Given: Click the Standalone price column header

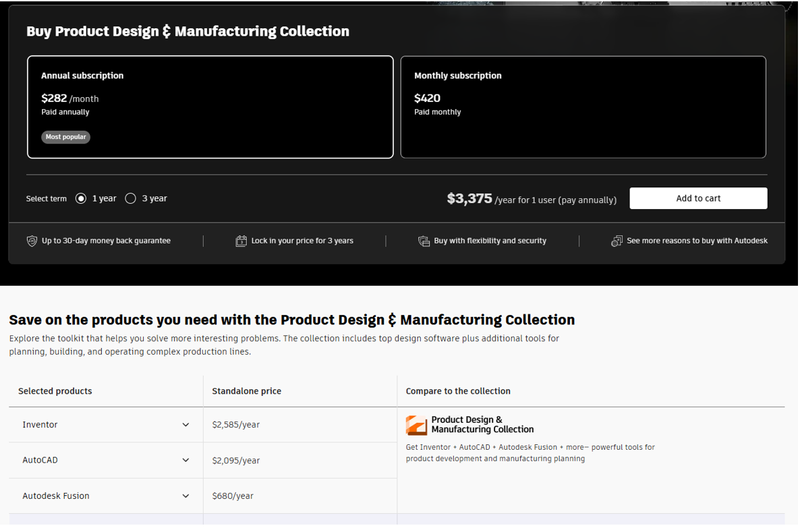Looking at the screenshot, I should [x=246, y=391].
